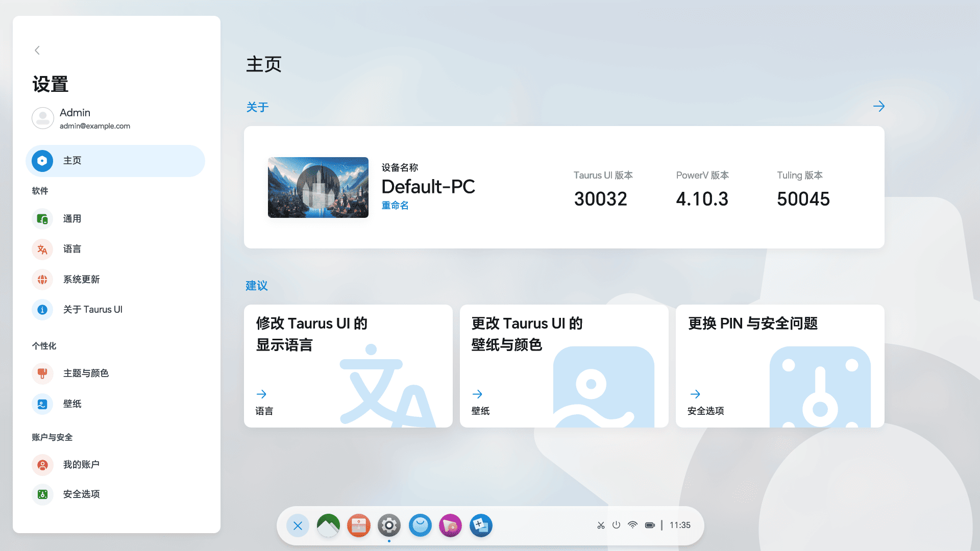Image resolution: width=980 pixels, height=551 pixels.
Task: Open 通用 general settings
Action: point(72,219)
